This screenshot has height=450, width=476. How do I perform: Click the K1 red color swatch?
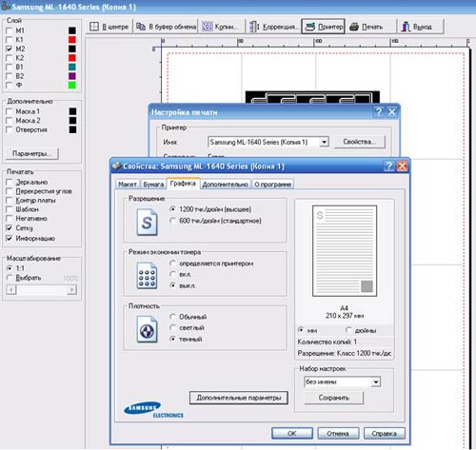pyautogui.click(x=72, y=40)
